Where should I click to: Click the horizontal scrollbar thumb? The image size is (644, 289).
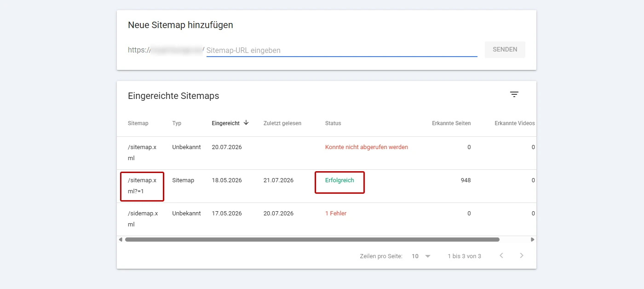pos(312,239)
